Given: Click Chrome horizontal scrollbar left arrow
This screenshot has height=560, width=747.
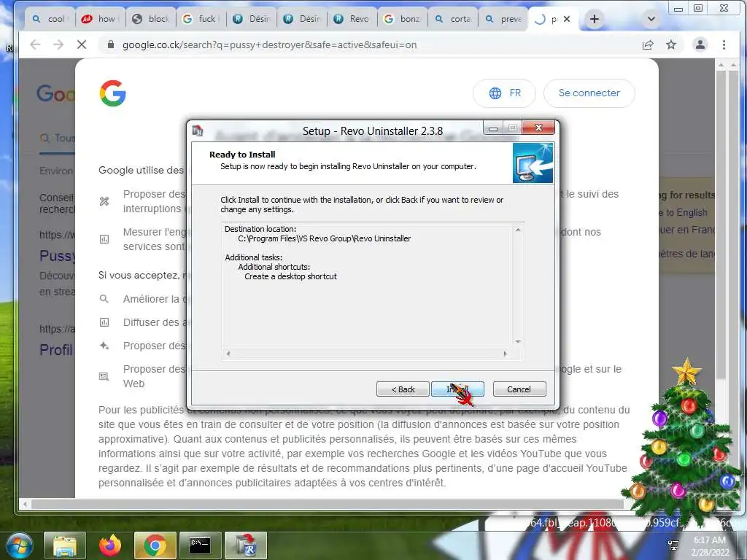Looking at the screenshot, I should [x=26, y=504].
